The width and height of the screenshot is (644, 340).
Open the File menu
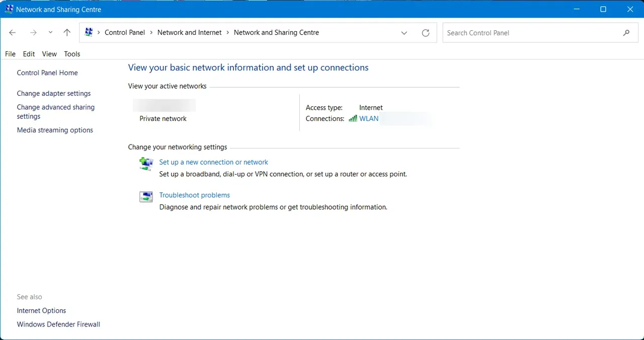point(10,54)
